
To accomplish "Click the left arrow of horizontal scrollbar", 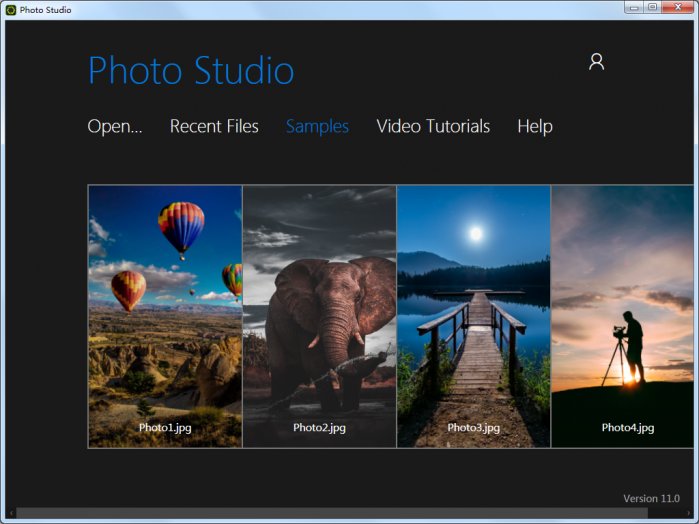I will [12, 513].
